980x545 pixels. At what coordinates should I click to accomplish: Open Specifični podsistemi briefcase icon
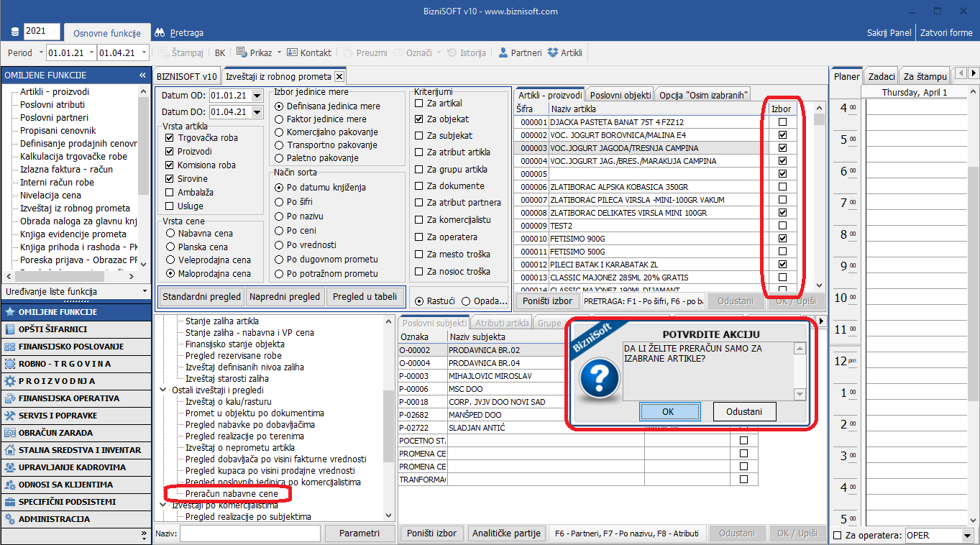(10, 502)
